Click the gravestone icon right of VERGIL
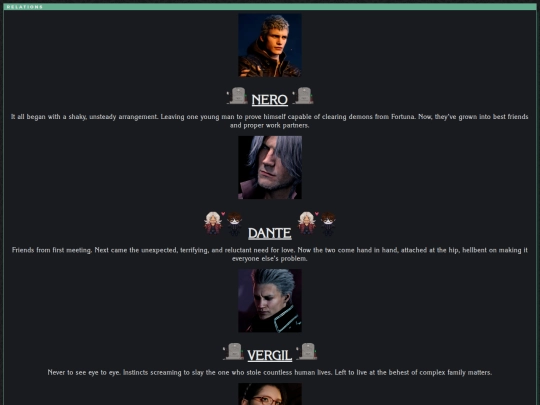This screenshot has width=540, height=405. (x=306, y=351)
